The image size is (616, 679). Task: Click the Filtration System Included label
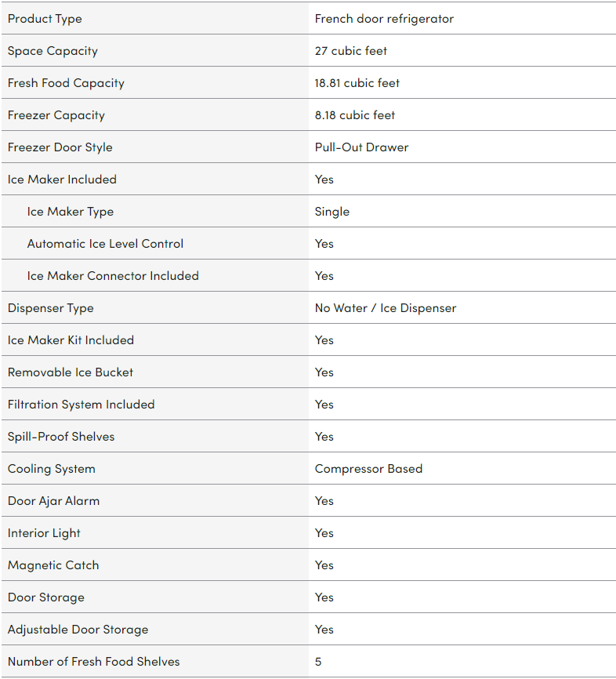tap(82, 405)
